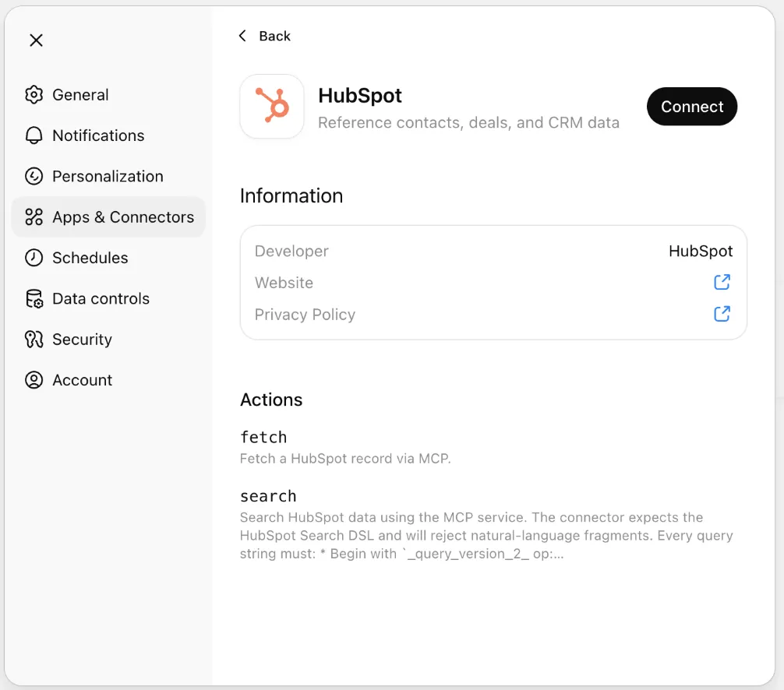
Task: Click the back chevron arrow
Action: pos(242,36)
